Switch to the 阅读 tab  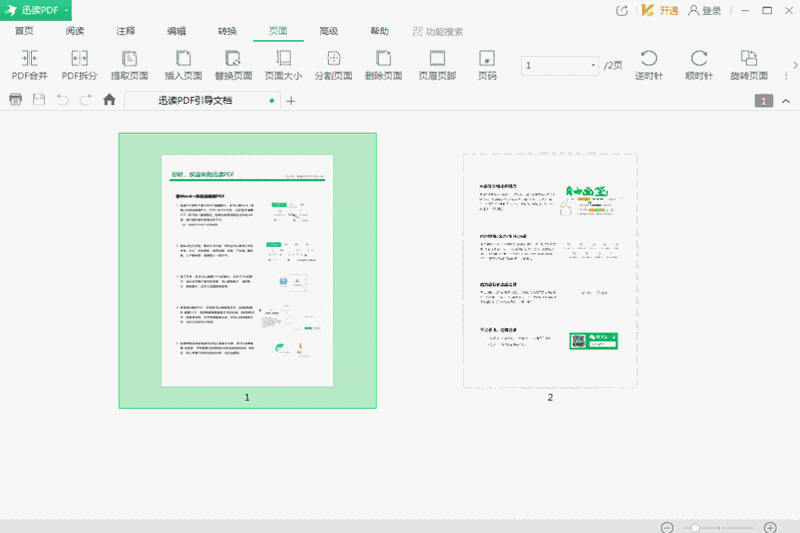75,31
